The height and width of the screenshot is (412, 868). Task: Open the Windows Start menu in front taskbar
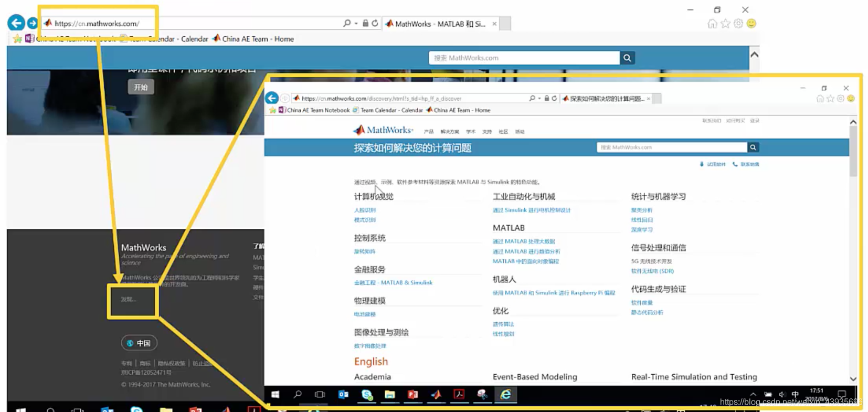(275, 394)
